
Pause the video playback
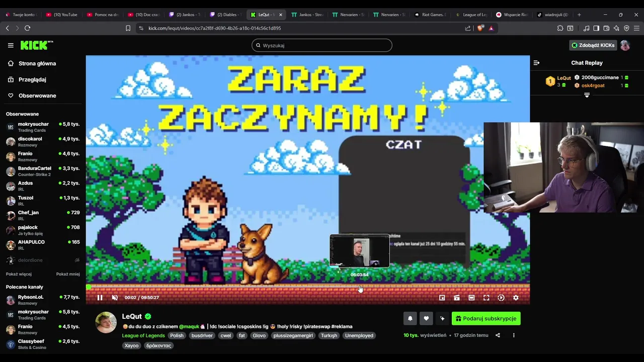coord(100,298)
